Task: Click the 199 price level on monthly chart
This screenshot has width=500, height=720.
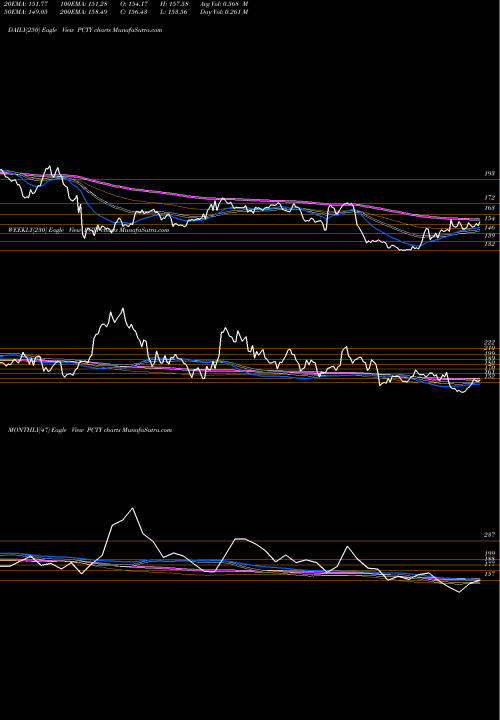Action: tap(490, 554)
